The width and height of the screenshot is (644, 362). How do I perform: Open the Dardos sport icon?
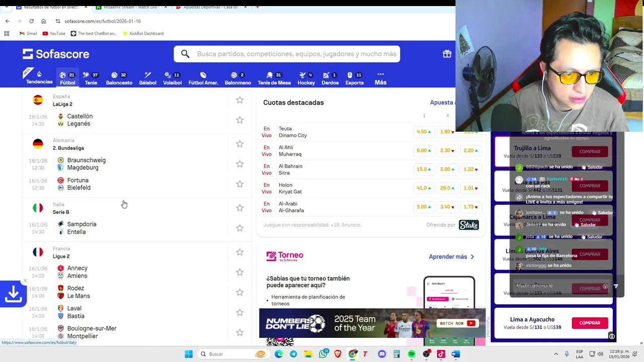(x=330, y=78)
